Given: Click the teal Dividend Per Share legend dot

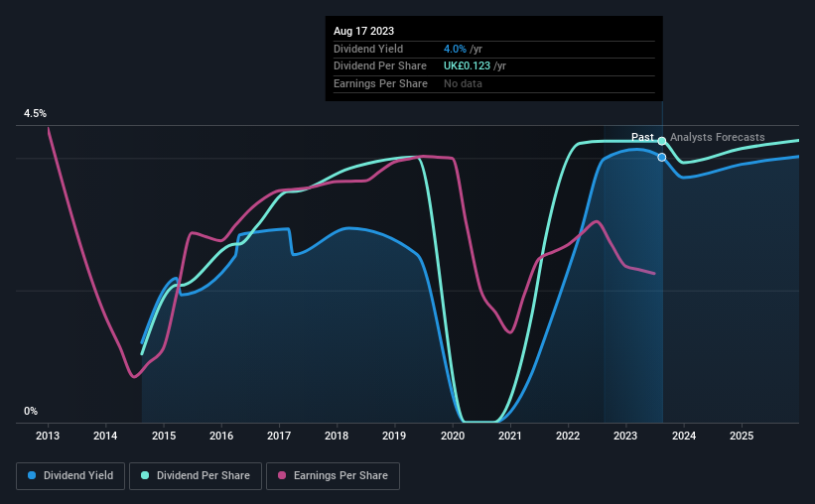Looking at the screenshot, I should (145, 475).
